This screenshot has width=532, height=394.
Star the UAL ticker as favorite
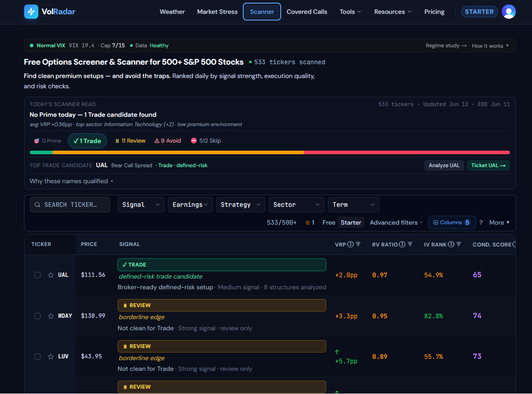point(50,275)
